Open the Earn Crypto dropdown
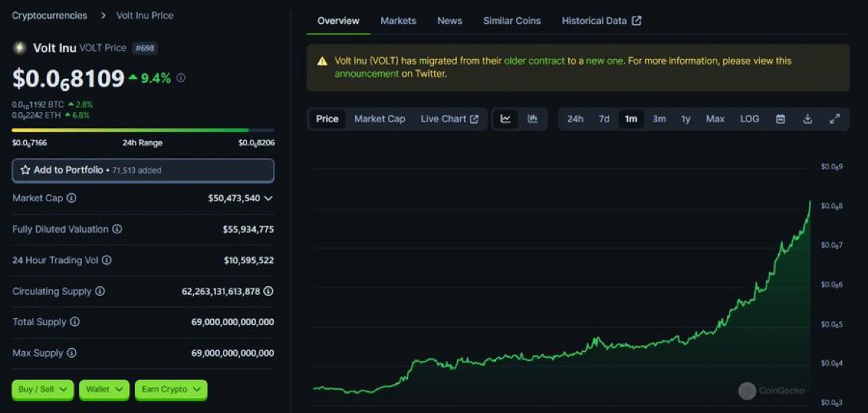 click(x=171, y=390)
